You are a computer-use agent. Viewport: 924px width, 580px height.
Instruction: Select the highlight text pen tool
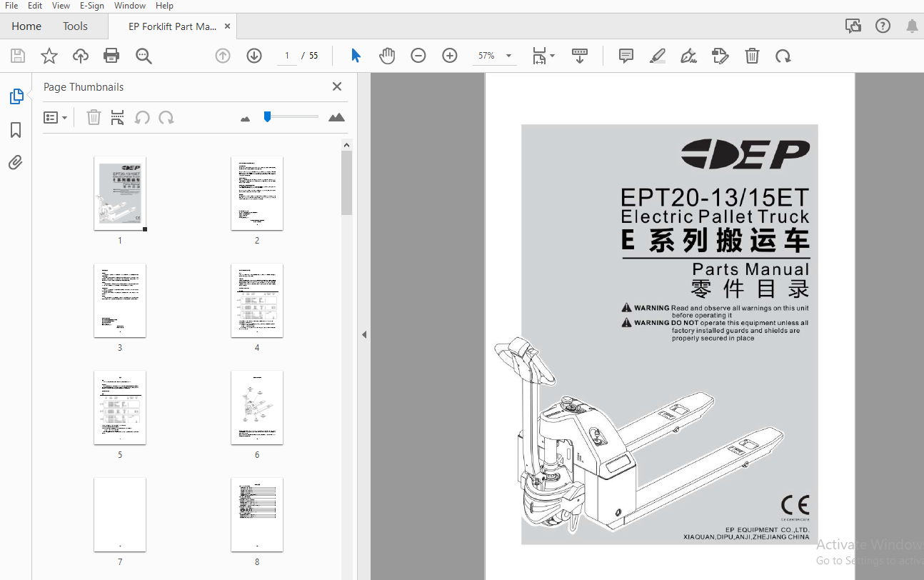tap(658, 56)
